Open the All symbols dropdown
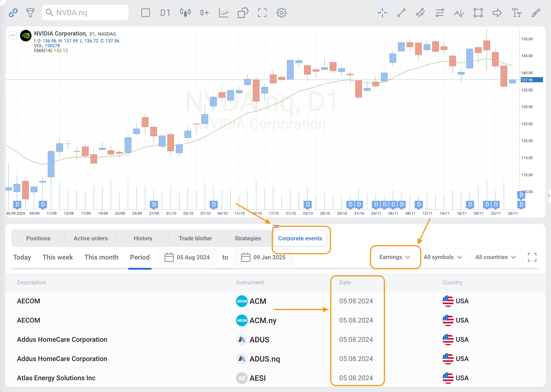 click(443, 257)
